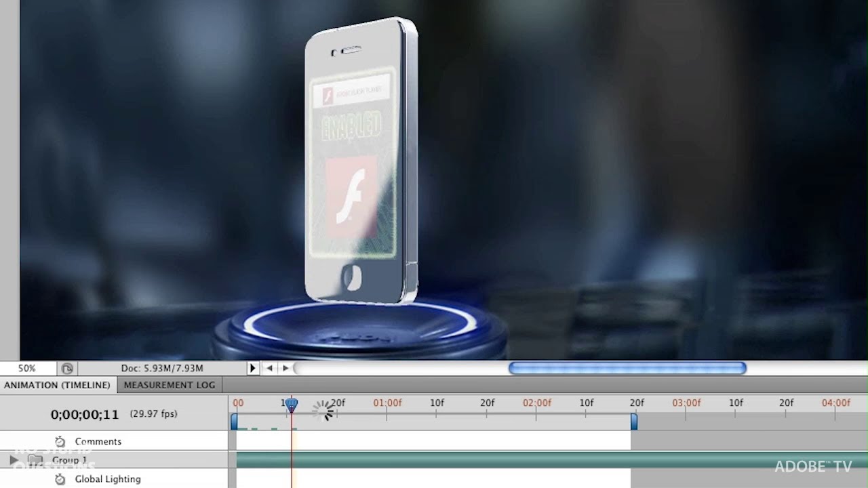868x488 pixels.
Task: Select the Group 1 green duration bar
Action: coord(552,460)
